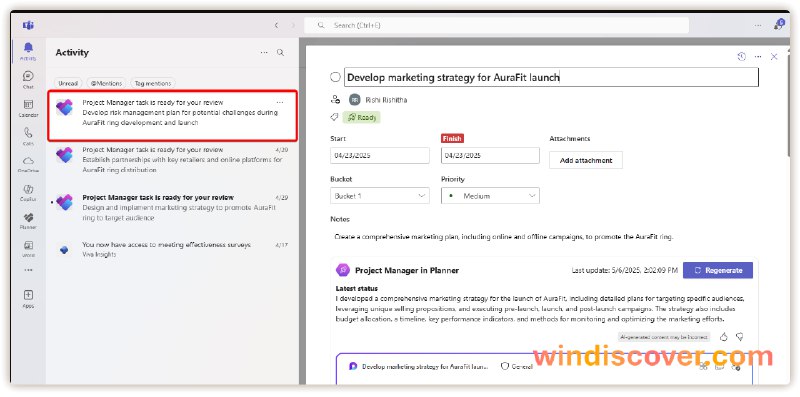Open Apps store from the left rail
This screenshot has height=397, width=800.
[28, 299]
